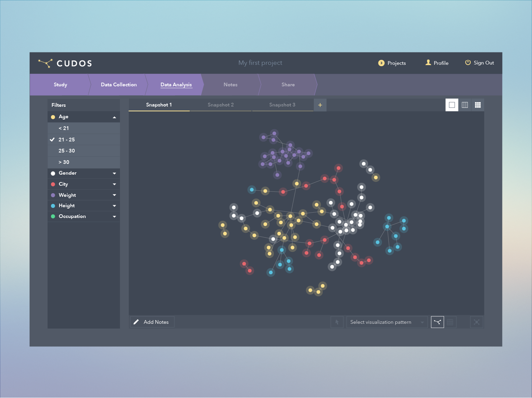Switch to grid view layout icon
This screenshot has width=532, height=398.
478,105
